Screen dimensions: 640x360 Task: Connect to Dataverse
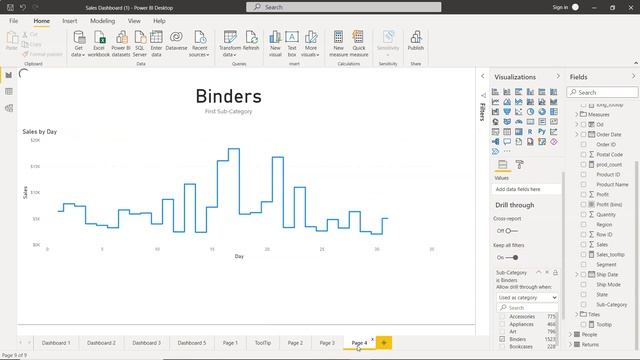(176, 41)
